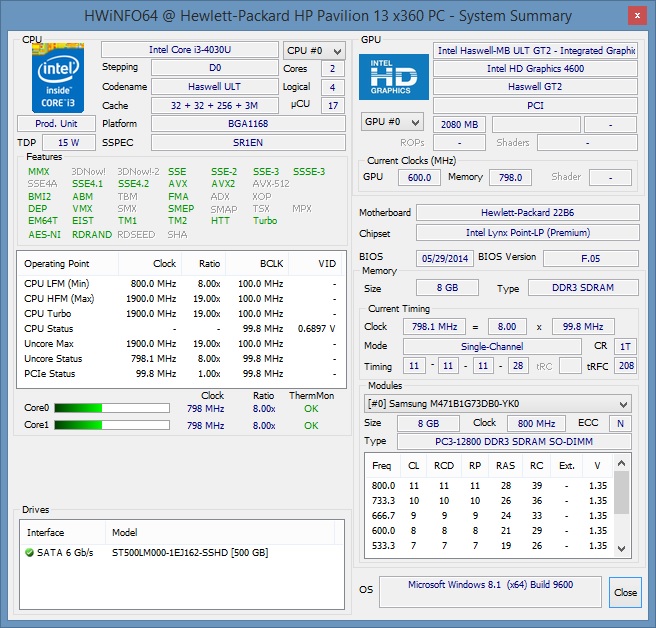
Task: Click the Operating Point column header
Action: [68, 264]
